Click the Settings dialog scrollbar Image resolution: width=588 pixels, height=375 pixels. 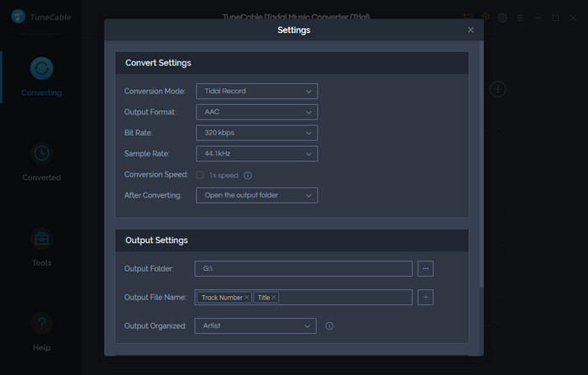point(481,165)
